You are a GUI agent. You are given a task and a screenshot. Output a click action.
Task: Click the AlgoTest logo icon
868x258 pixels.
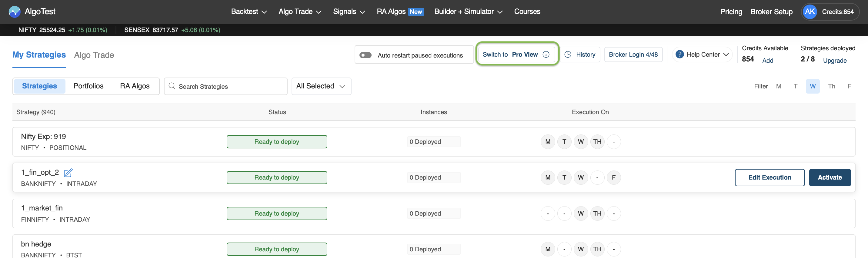click(15, 12)
